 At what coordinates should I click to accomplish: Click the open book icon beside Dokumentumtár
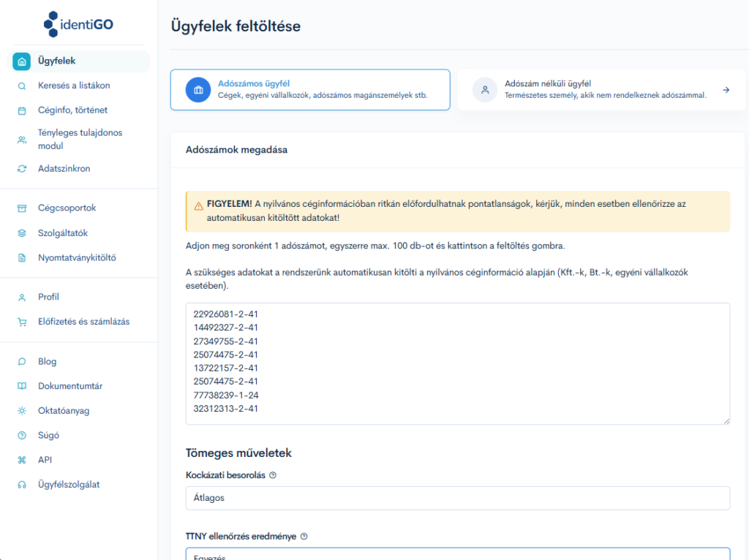(22, 386)
